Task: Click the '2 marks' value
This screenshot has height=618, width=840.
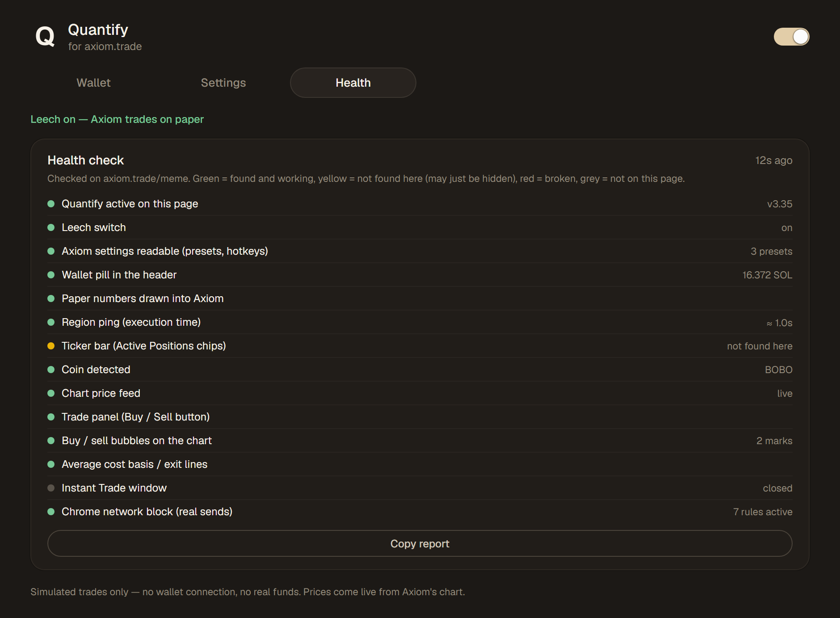Action: click(x=774, y=441)
